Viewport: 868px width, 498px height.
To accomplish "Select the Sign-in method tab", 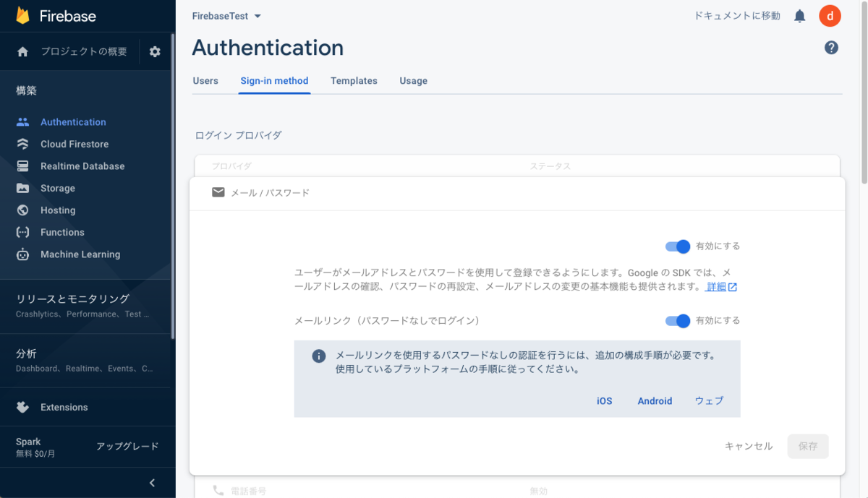I will coord(275,81).
